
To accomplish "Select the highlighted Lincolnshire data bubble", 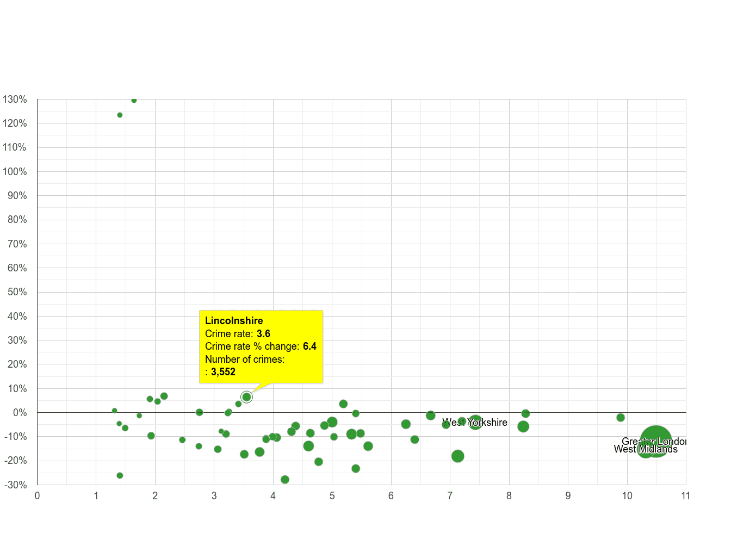I will pyautogui.click(x=246, y=397).
